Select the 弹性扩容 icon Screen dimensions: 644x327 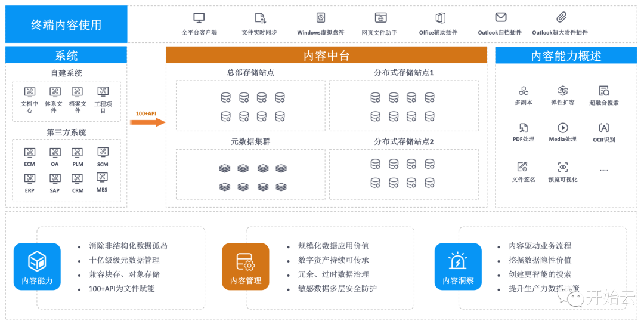coord(562,91)
